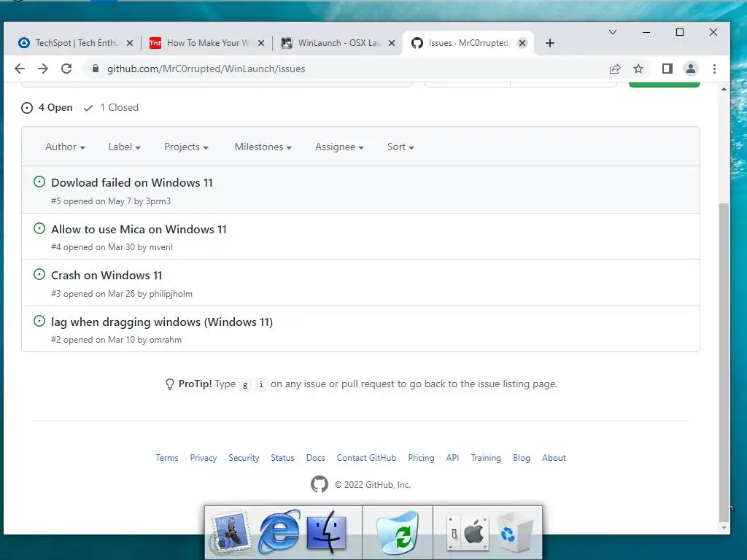Open the browser side panel
The width and height of the screenshot is (747, 560).
[x=667, y=69]
